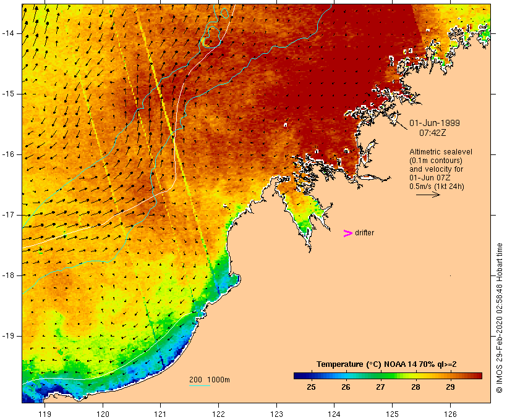
Task: Click the cyan bathymetry legend line sample
Action: point(200,385)
